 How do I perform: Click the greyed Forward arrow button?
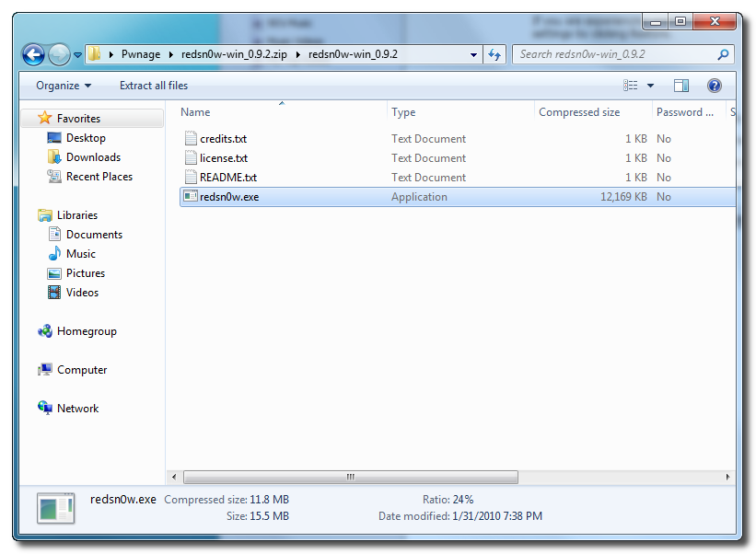(59, 54)
